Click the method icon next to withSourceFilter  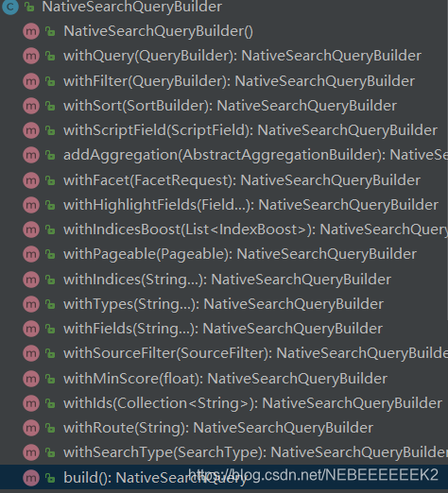[x=31, y=353]
